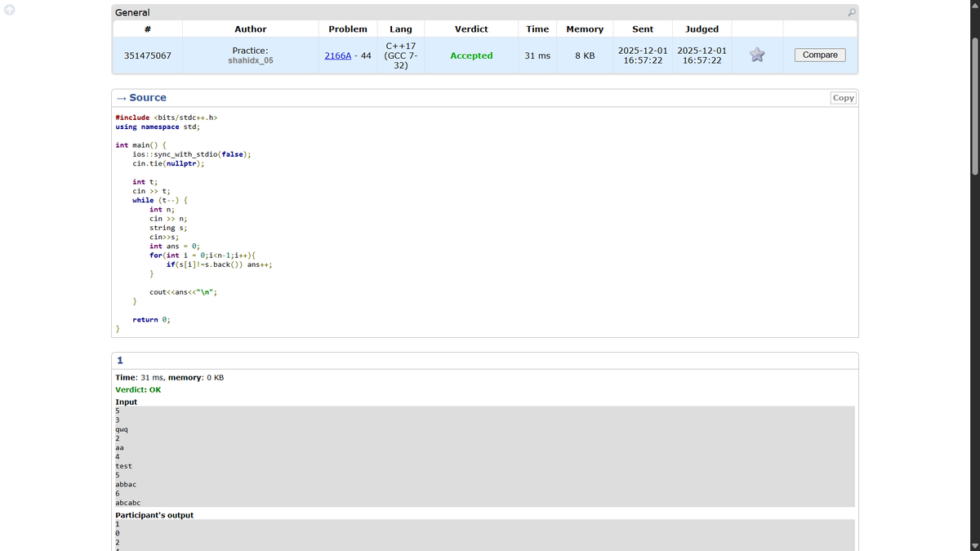Click the 'string s;' code line
This screenshot has width=980, height=551.
point(168,228)
